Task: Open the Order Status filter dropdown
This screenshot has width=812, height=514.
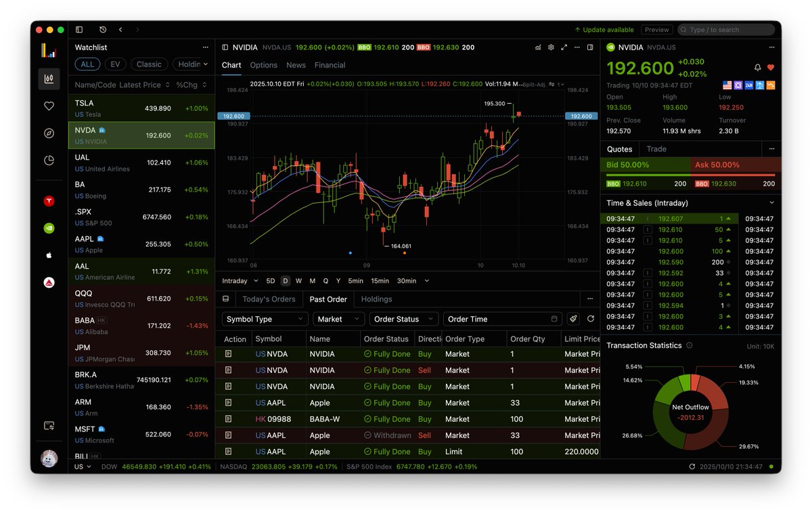Action: click(404, 319)
